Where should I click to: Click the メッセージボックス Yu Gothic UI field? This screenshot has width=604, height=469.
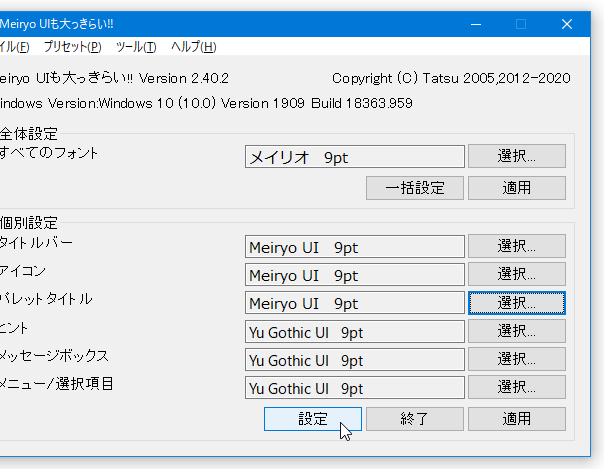pyautogui.click(x=354, y=360)
